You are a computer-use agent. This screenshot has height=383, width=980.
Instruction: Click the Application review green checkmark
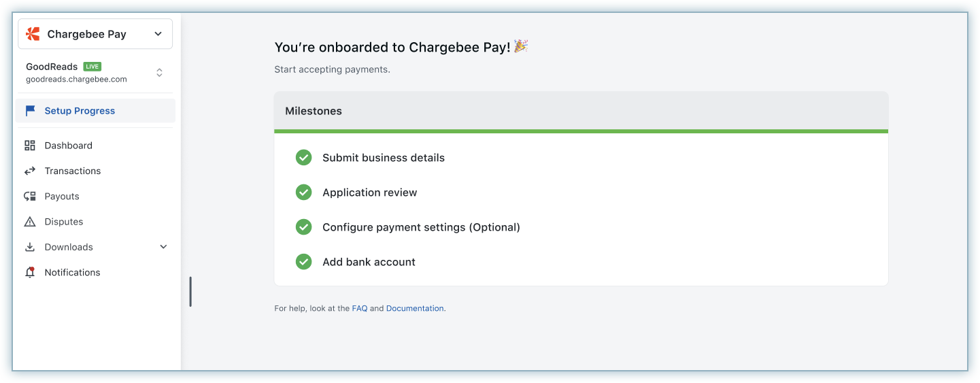[x=303, y=193]
